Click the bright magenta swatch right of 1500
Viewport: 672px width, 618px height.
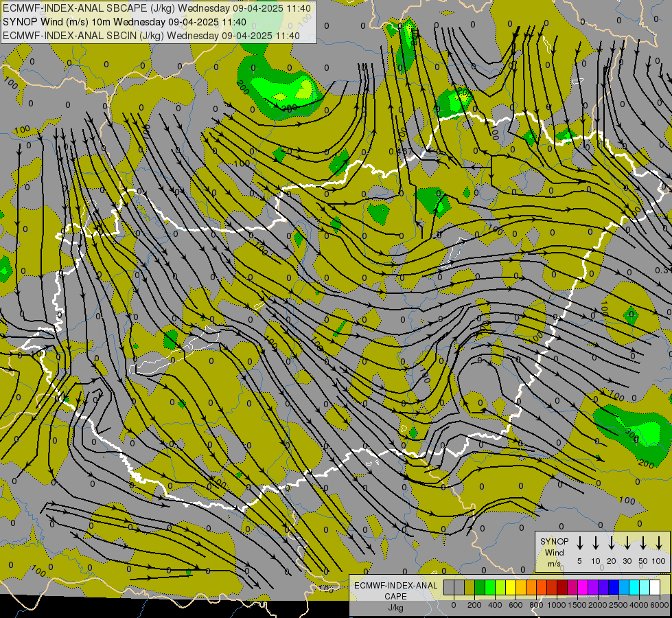tap(583, 587)
